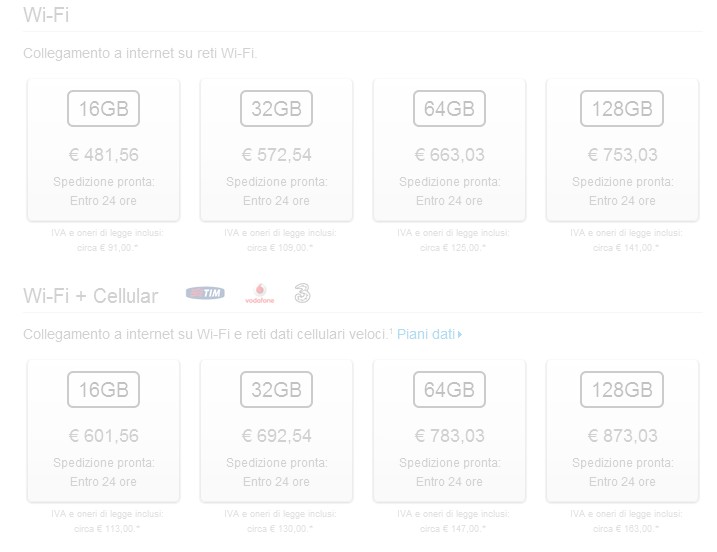This screenshot has height=552, width=717.
Task: Click the arrow after Piani dati
Action: [460, 335]
